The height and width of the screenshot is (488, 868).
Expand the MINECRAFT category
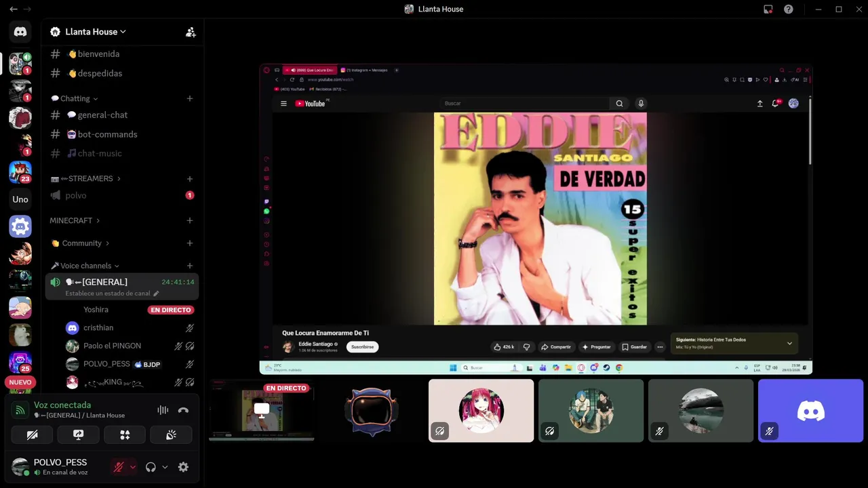click(x=75, y=220)
